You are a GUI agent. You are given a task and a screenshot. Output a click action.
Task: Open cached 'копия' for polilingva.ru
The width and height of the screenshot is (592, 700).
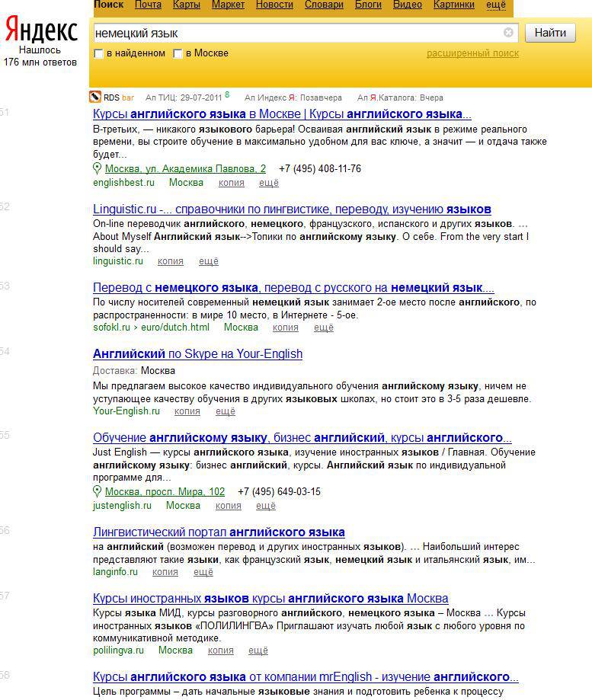[220, 650]
